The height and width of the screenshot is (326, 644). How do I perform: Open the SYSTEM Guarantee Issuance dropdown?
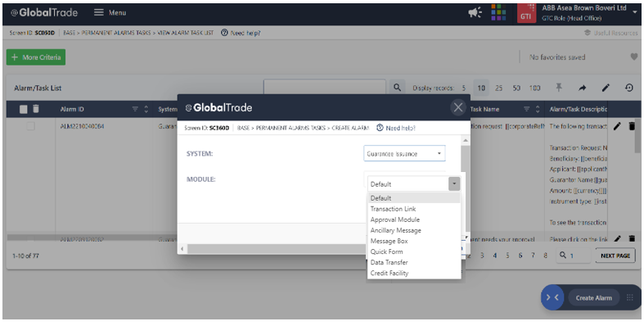coord(404,154)
